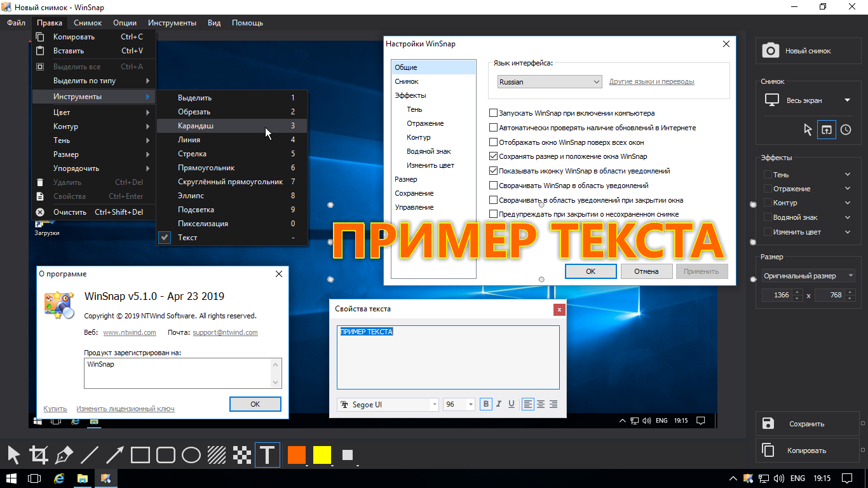Pick the orange color swatch
This screenshot has height=488, width=868.
tap(297, 455)
